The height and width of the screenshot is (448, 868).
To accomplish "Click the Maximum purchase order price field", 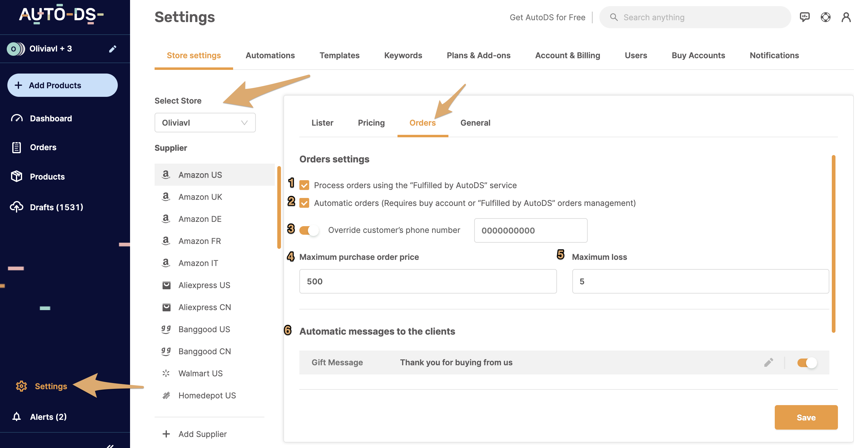I will (428, 281).
